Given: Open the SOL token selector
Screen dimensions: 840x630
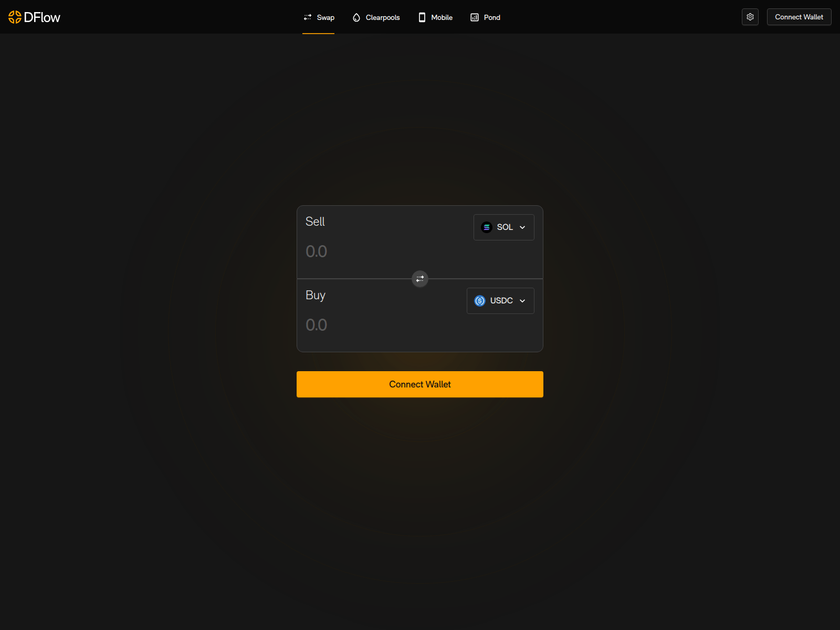Looking at the screenshot, I should pos(503,227).
